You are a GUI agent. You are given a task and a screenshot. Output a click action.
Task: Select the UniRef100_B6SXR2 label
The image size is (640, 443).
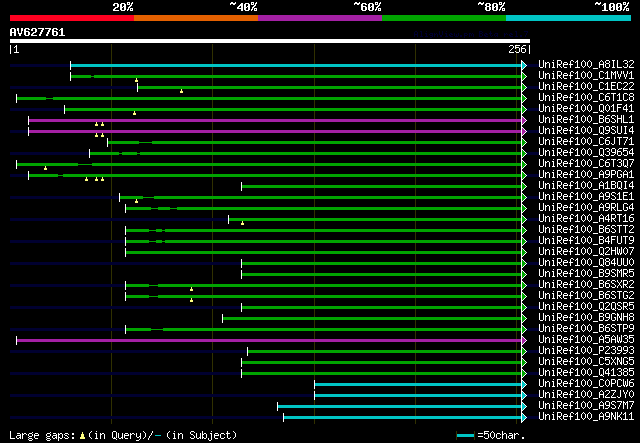tap(586, 285)
